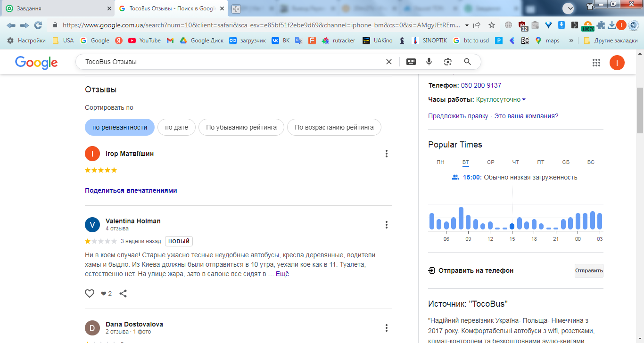Open the USA bookmarks folder
The height and width of the screenshot is (343, 644).
[x=63, y=41]
